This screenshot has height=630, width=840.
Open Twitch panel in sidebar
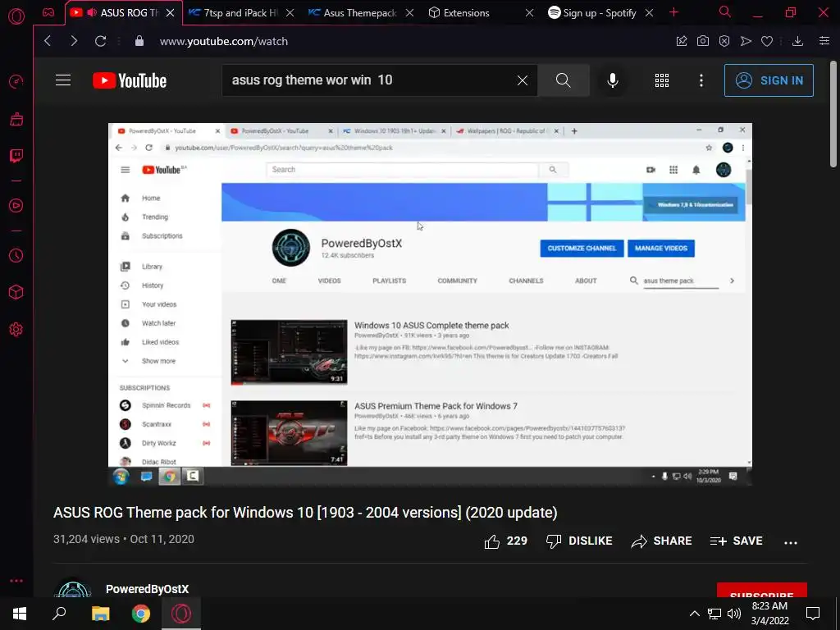point(16,156)
